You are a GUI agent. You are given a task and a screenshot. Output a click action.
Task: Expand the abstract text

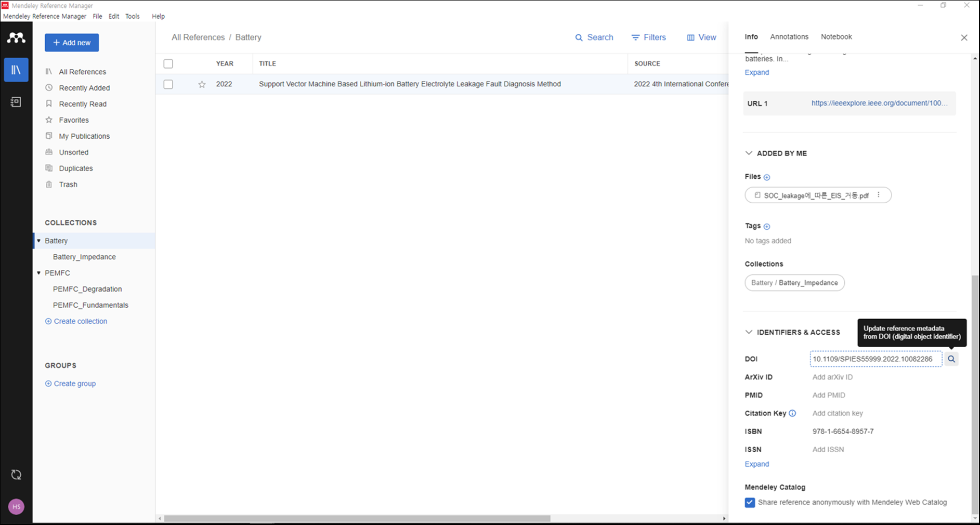click(756, 72)
